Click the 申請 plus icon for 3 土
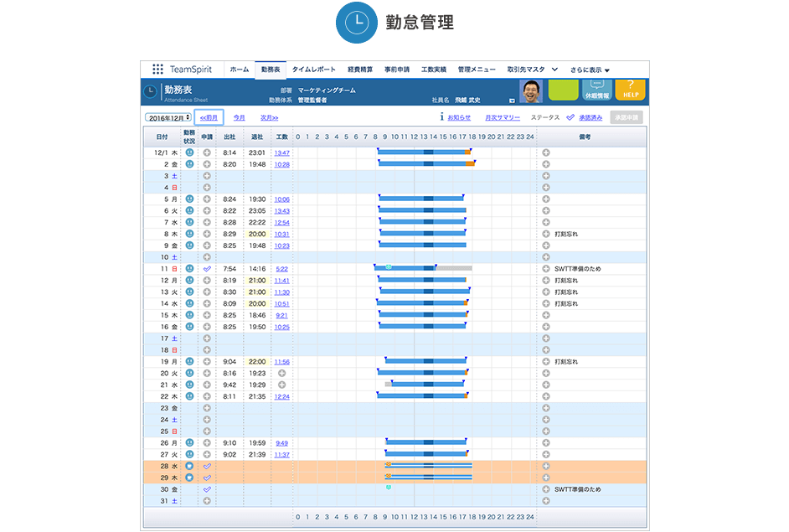The height and width of the screenshot is (532, 789). pos(207,176)
